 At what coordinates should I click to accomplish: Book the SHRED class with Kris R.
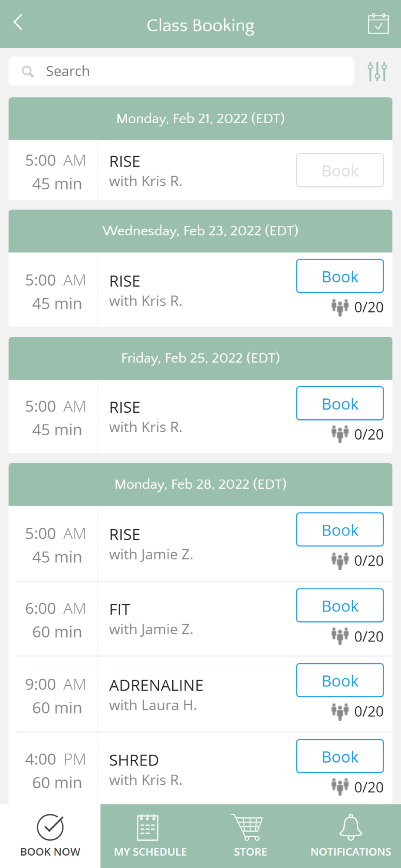tap(340, 756)
